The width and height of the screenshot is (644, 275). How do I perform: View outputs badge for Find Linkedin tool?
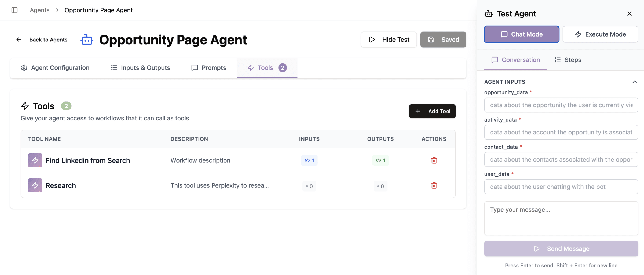(x=380, y=160)
